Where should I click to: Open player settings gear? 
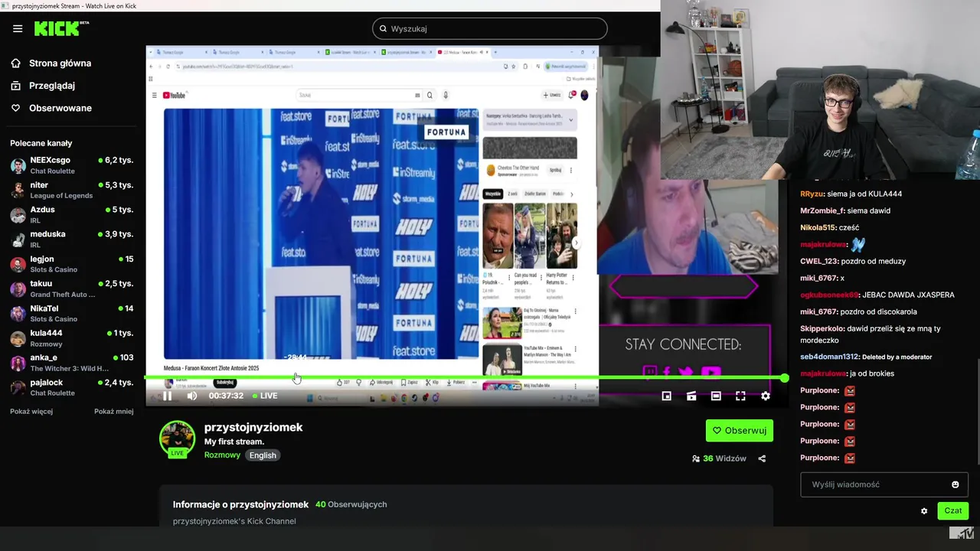point(765,396)
